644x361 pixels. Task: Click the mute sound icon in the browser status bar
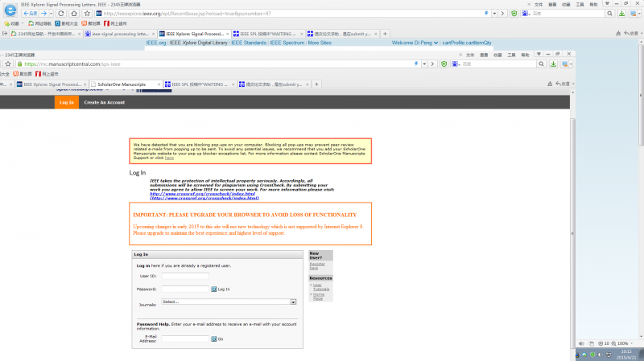pos(581,343)
